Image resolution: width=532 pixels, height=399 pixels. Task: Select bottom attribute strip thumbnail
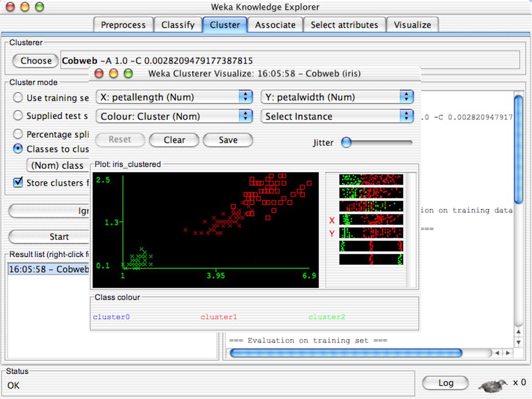tap(371, 259)
